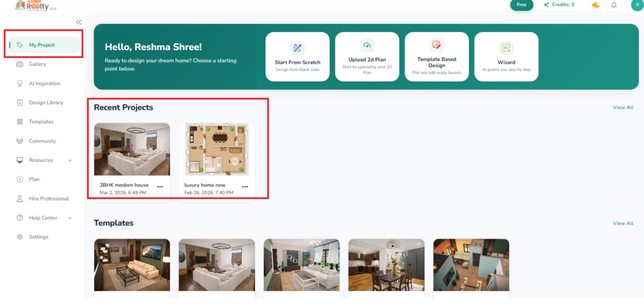Click View All beside Recent Projects
The image size is (644, 304).
click(623, 107)
